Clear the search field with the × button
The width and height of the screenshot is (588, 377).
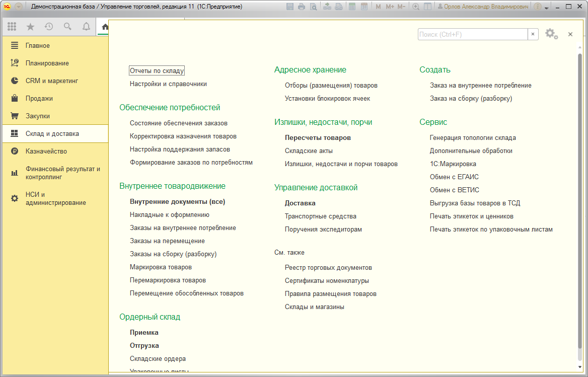tap(533, 34)
